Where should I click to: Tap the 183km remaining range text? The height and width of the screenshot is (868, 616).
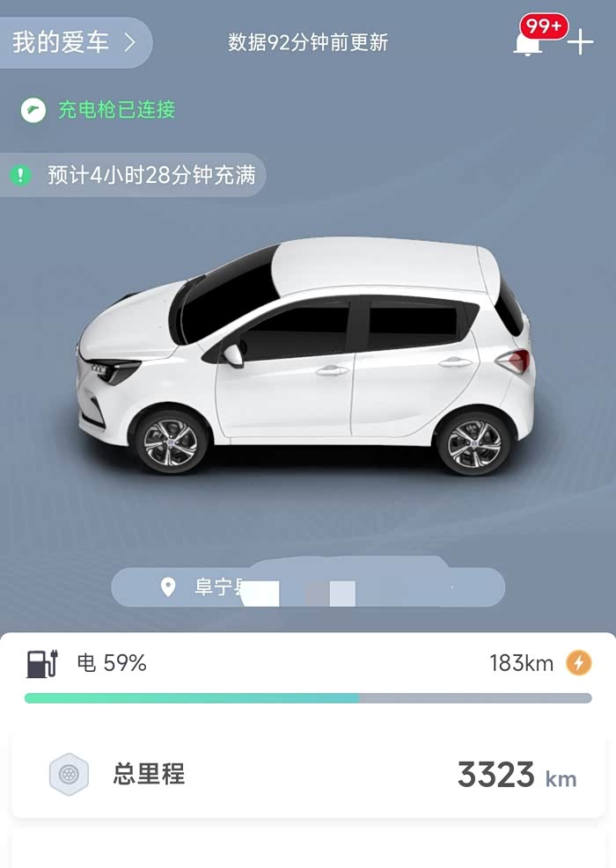(x=521, y=662)
